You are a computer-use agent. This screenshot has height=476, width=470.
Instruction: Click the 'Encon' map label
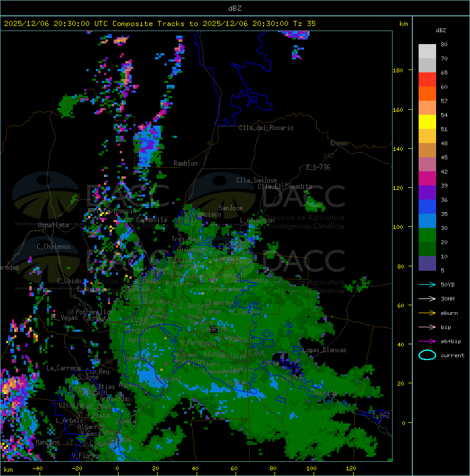click(339, 143)
